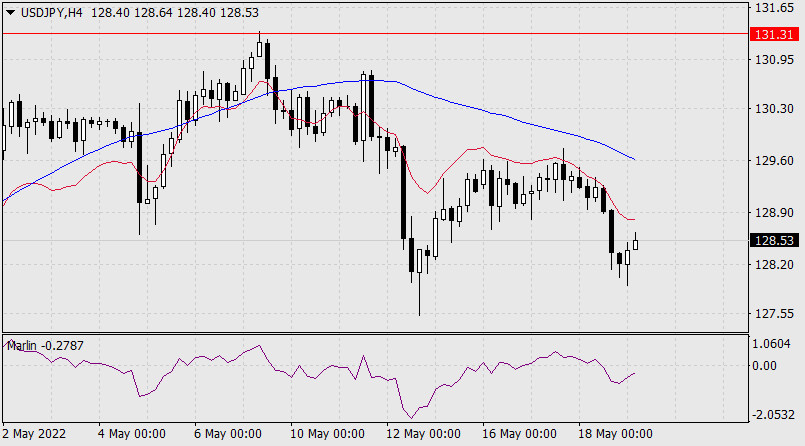Select the indicator scale value 0.00

pyautogui.click(x=764, y=365)
